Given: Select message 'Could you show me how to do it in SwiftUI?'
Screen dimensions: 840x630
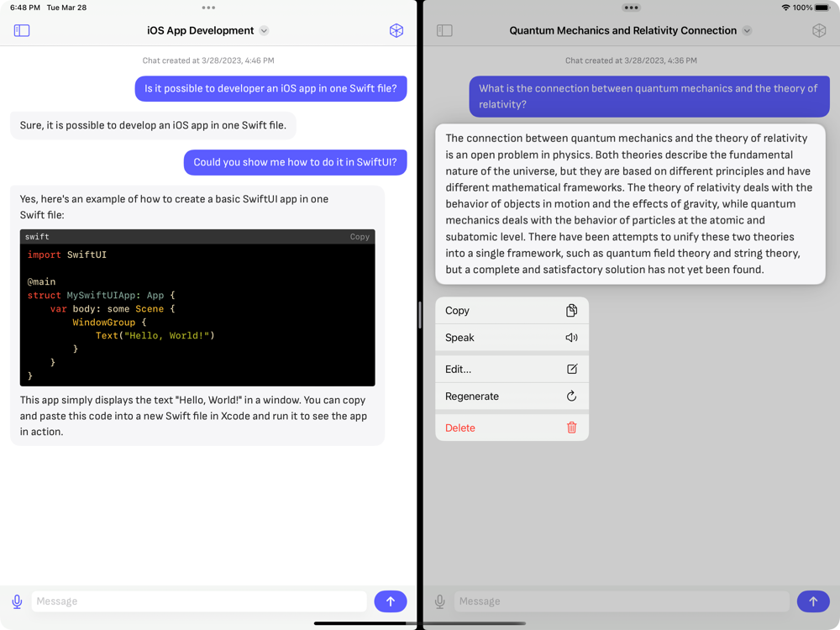Looking at the screenshot, I should (x=295, y=162).
